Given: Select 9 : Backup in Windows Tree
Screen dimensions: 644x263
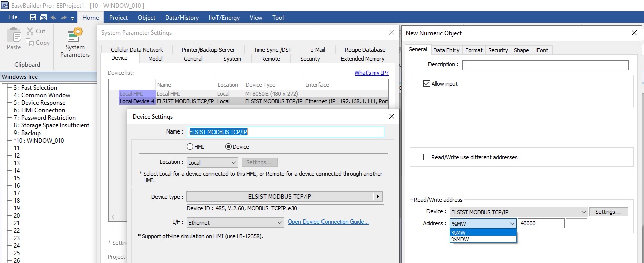Looking at the screenshot, I should click(27, 133).
